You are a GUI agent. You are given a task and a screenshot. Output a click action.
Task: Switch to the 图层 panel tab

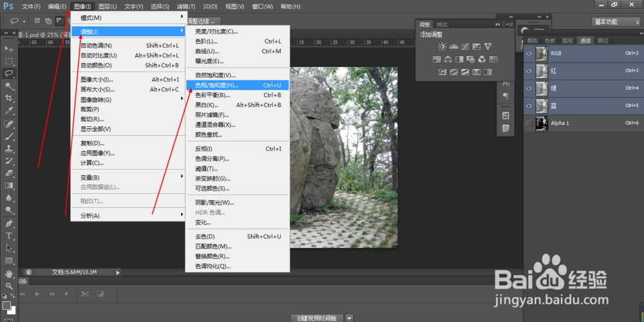[567, 40]
